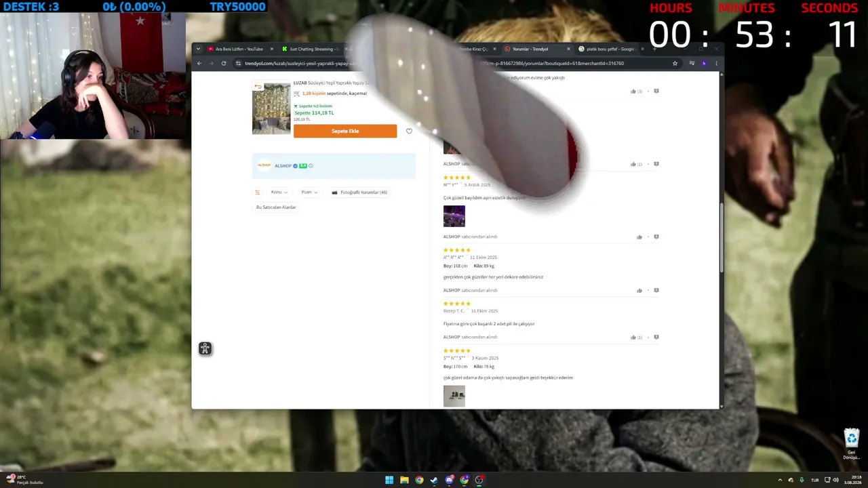868x488 pixels.
Task: Like the 11 Ekim 2025 review
Action: click(x=639, y=290)
